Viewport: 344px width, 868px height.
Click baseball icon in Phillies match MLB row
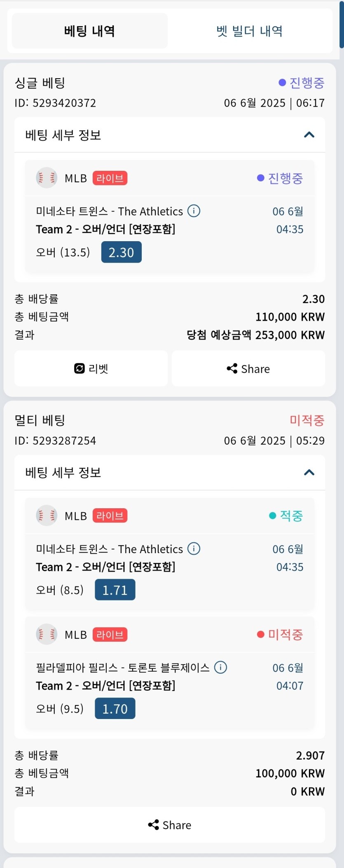point(47,634)
